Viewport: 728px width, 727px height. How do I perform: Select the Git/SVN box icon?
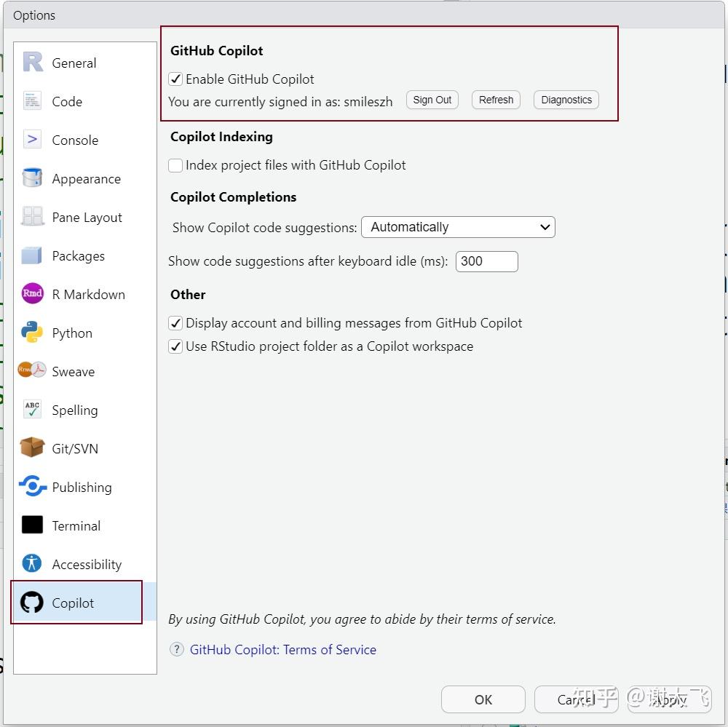click(33, 448)
